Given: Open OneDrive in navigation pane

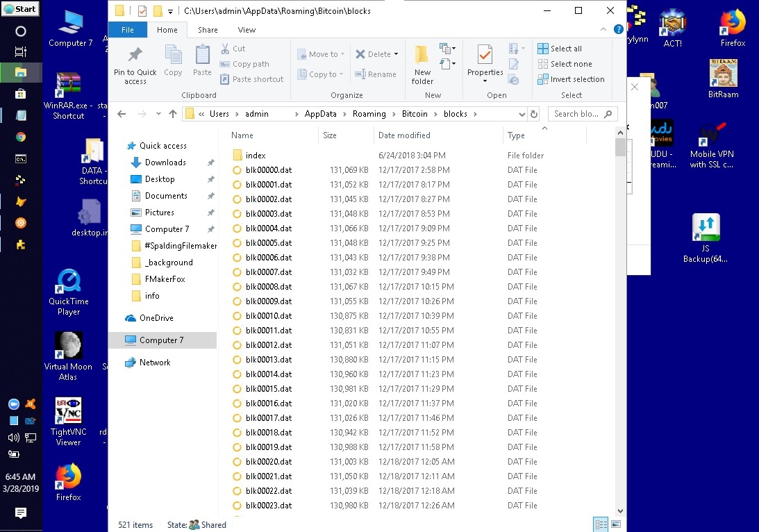Looking at the screenshot, I should tap(156, 318).
